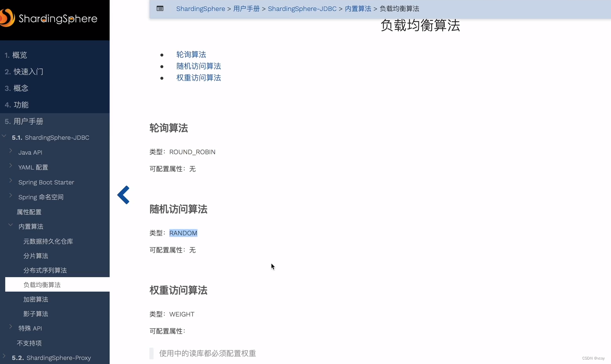
Task: Expand the YAML 配置 chevron
Action: (x=11, y=166)
